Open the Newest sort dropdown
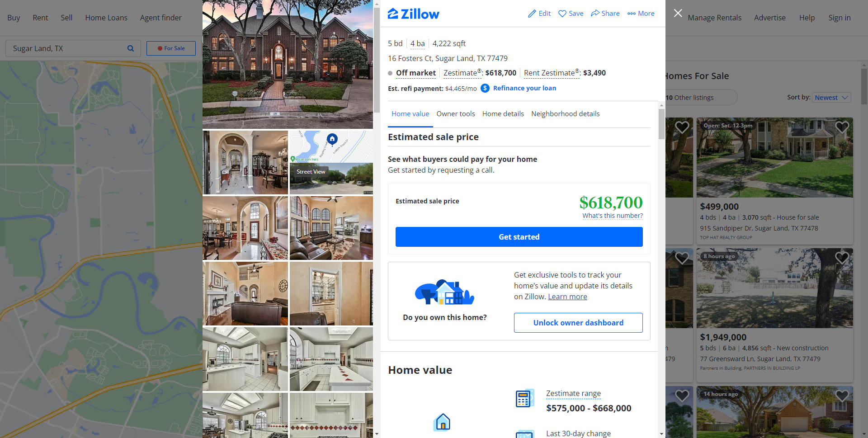The width and height of the screenshot is (868, 438). pyautogui.click(x=831, y=98)
